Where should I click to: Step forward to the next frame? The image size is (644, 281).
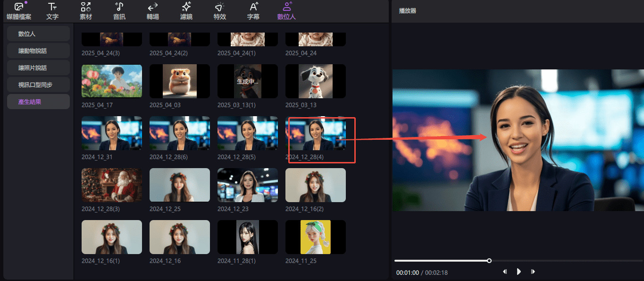pyautogui.click(x=533, y=272)
